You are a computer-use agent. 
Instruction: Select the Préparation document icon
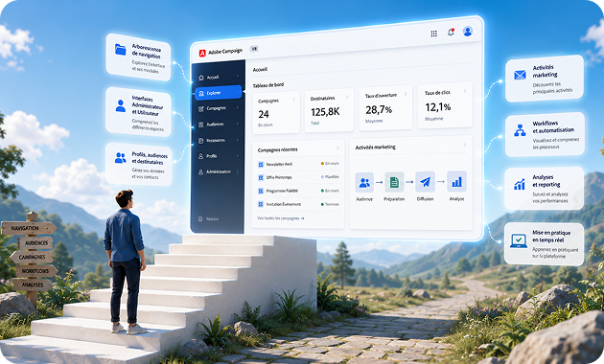394,182
